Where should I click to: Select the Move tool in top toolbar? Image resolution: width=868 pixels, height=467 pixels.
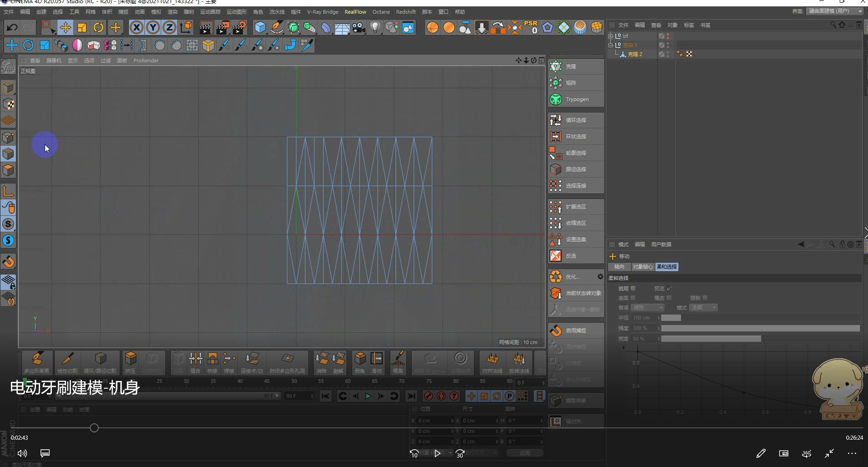(x=66, y=28)
